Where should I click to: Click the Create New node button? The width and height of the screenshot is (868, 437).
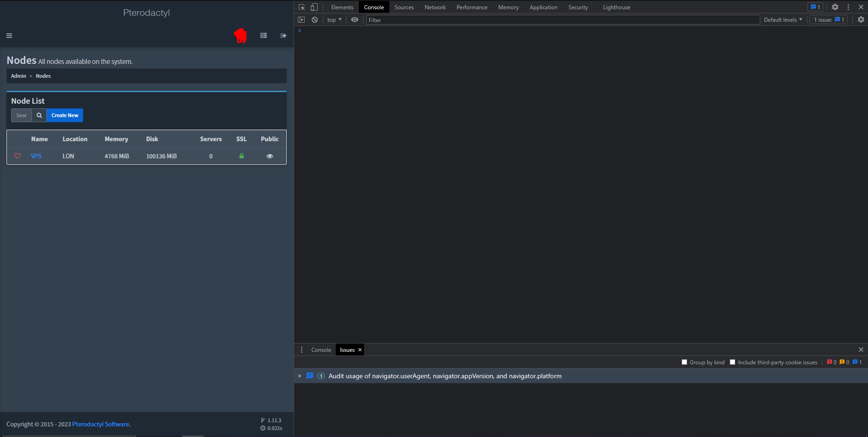[64, 115]
